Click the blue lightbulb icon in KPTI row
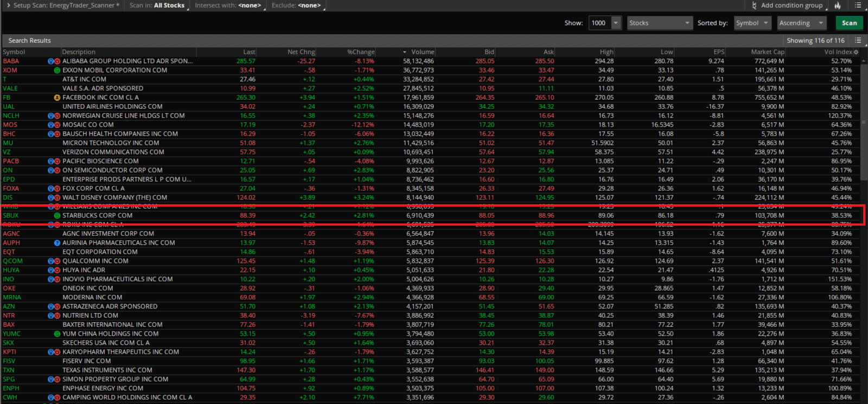 (x=51, y=352)
